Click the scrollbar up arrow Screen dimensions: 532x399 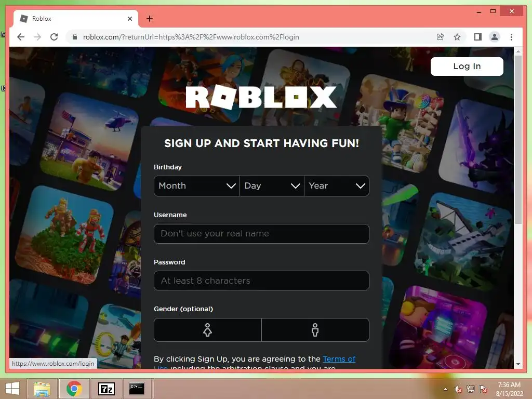518,51
